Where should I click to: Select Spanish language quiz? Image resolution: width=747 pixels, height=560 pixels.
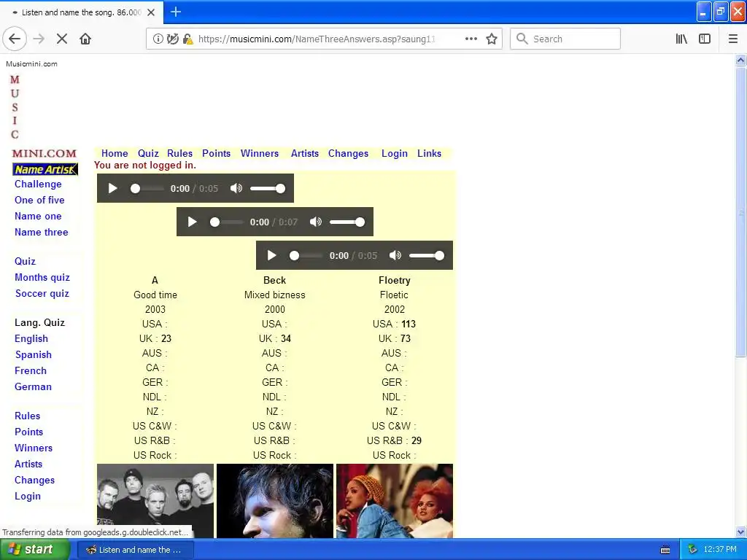coord(34,355)
